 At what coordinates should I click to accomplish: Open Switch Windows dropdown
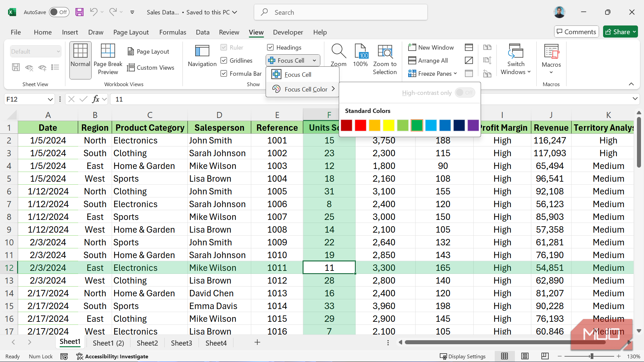[516, 60]
